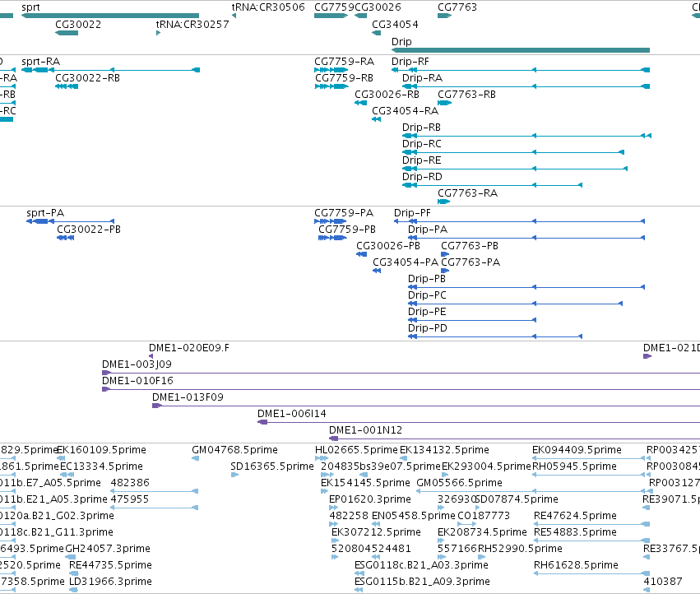Select the sprt-RA transcript label
Viewport: 700px width, 594px height.
coord(40,61)
